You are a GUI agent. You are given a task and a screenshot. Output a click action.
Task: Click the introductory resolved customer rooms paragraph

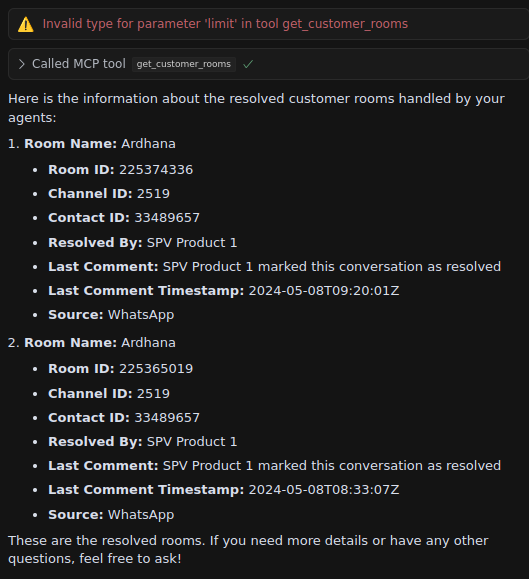click(x=256, y=108)
